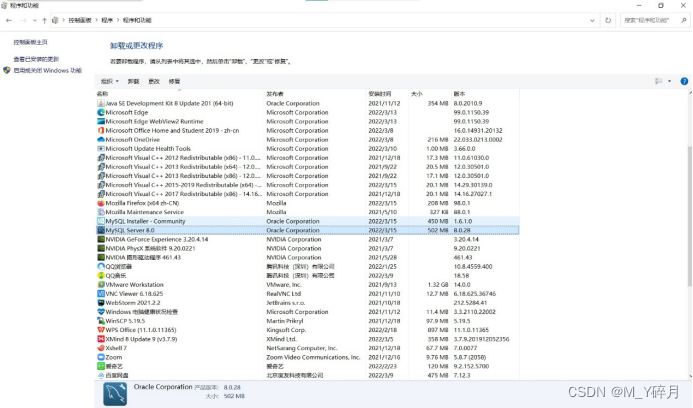Open View installed updates link
This screenshot has height=408, width=693.
click(36, 59)
